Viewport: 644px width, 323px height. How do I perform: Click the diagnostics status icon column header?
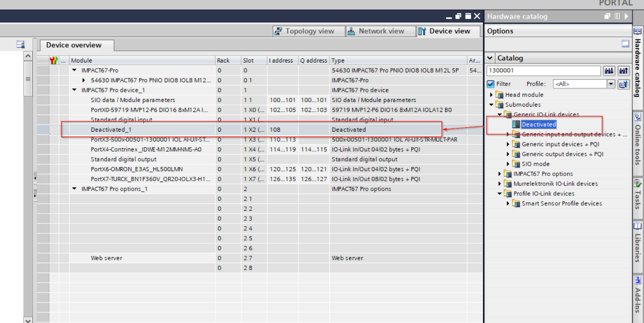(54, 60)
